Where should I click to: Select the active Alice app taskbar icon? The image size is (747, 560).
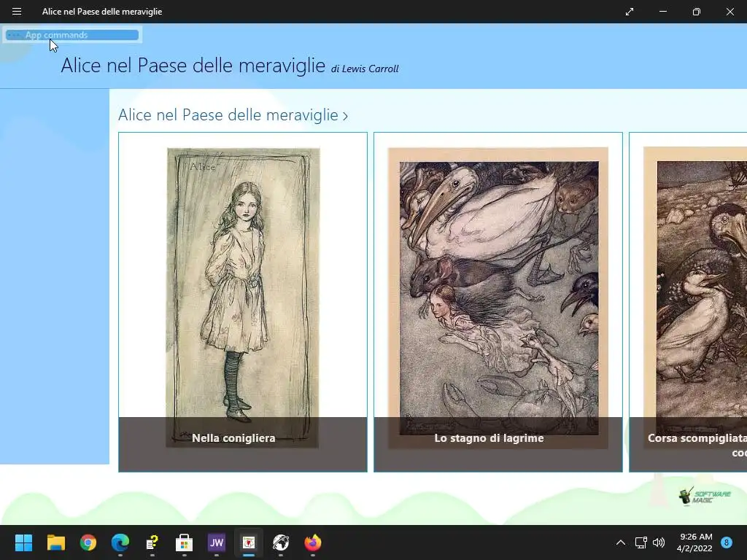click(x=249, y=542)
